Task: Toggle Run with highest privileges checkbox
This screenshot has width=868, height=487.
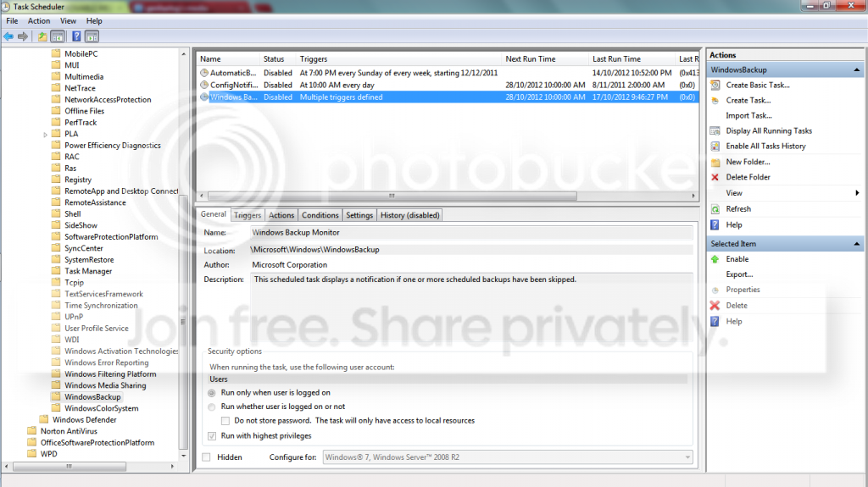Action: pos(212,436)
